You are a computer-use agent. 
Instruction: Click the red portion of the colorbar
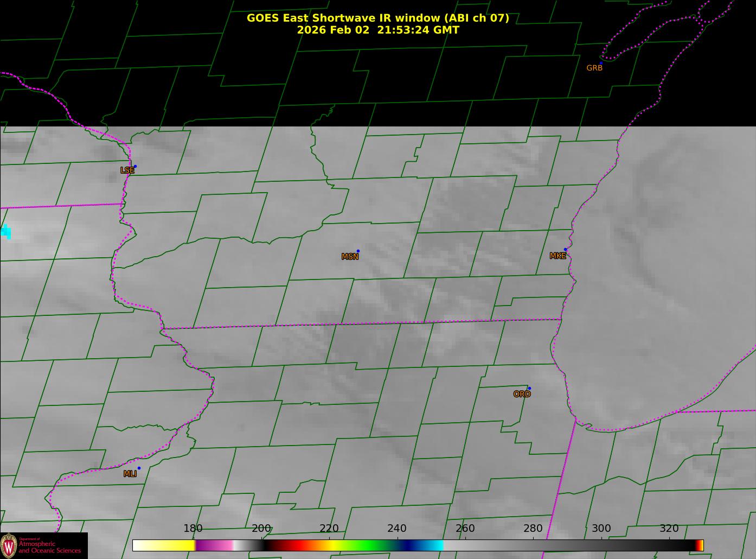tap(293, 545)
